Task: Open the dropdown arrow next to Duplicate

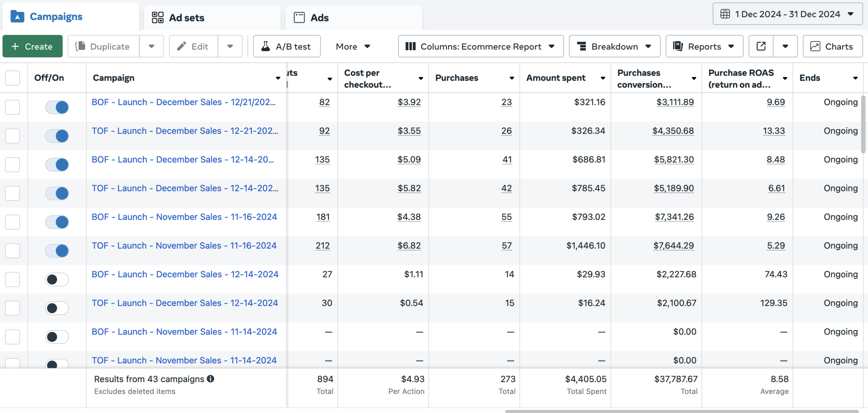Action: pos(152,46)
